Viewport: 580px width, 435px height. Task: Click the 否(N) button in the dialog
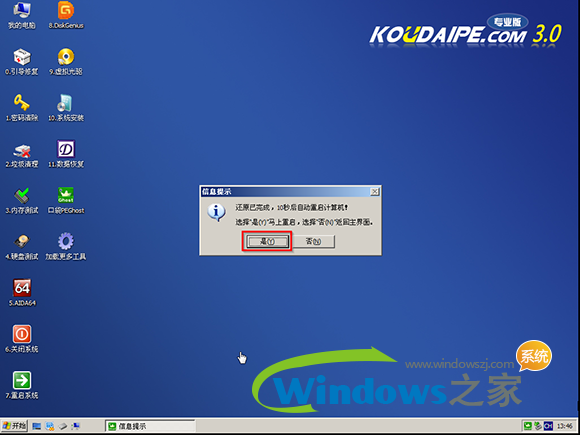313,242
